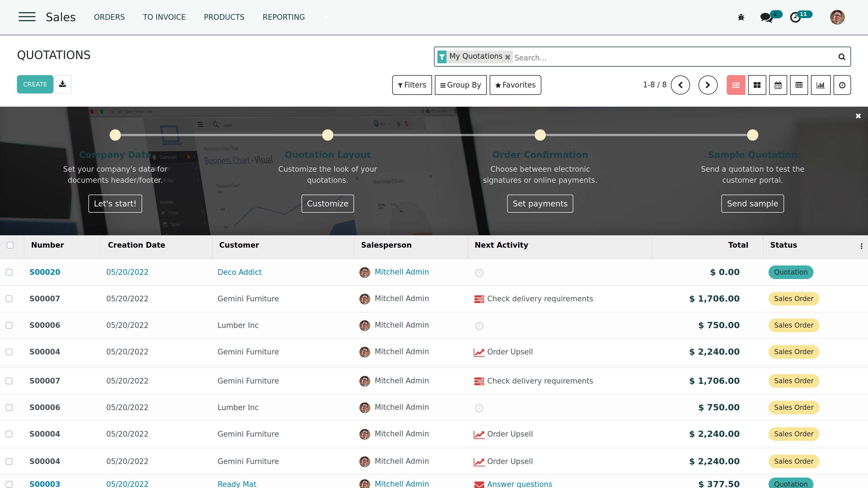The image size is (868, 488).
Task: Check the first Lumber Inc row checkbox
Action: (x=9, y=325)
